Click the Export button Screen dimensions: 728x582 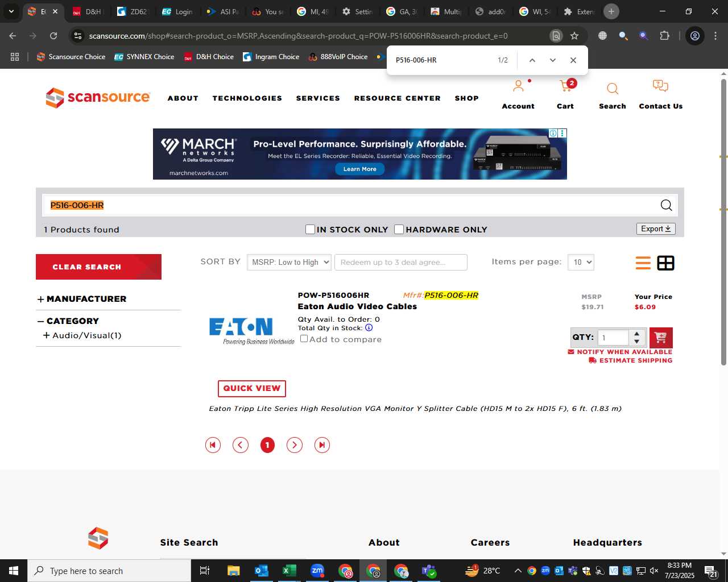coord(656,228)
